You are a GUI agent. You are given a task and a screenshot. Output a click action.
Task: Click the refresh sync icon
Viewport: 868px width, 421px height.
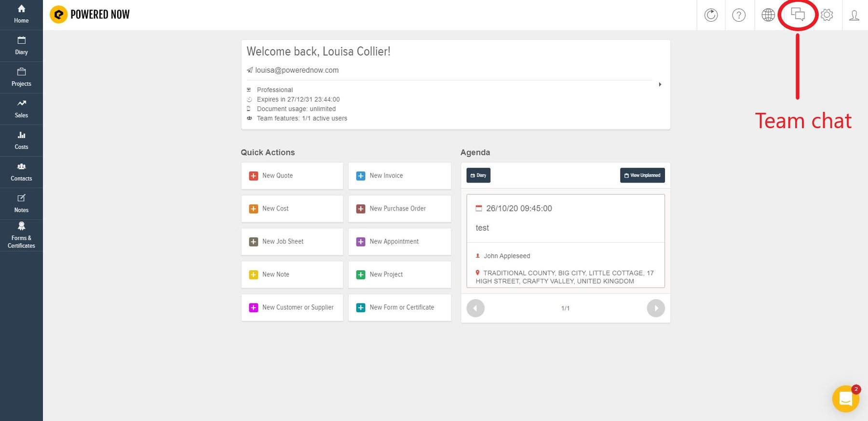711,15
